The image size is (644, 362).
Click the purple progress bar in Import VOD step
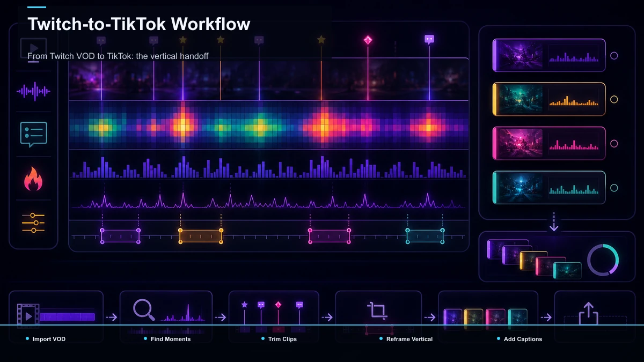tap(67, 317)
